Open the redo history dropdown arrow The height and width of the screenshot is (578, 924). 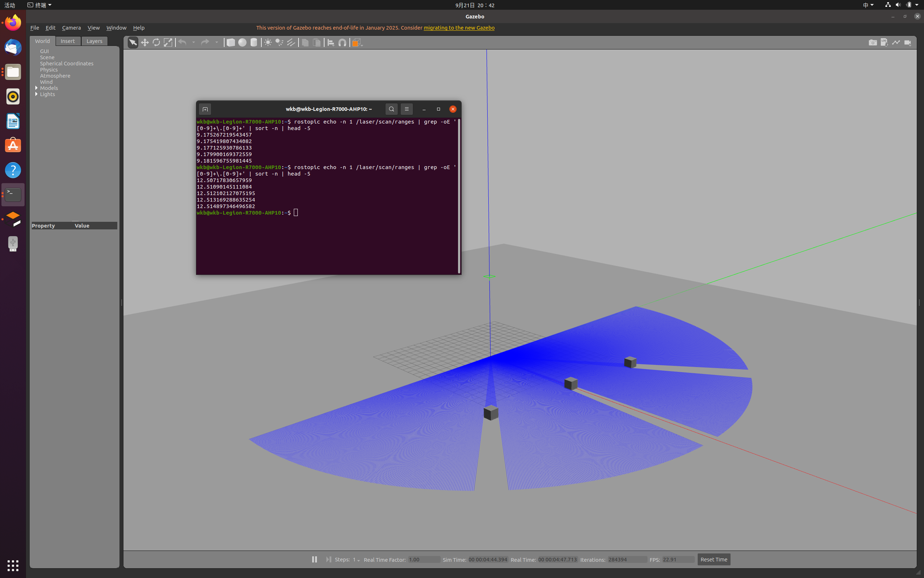click(217, 42)
